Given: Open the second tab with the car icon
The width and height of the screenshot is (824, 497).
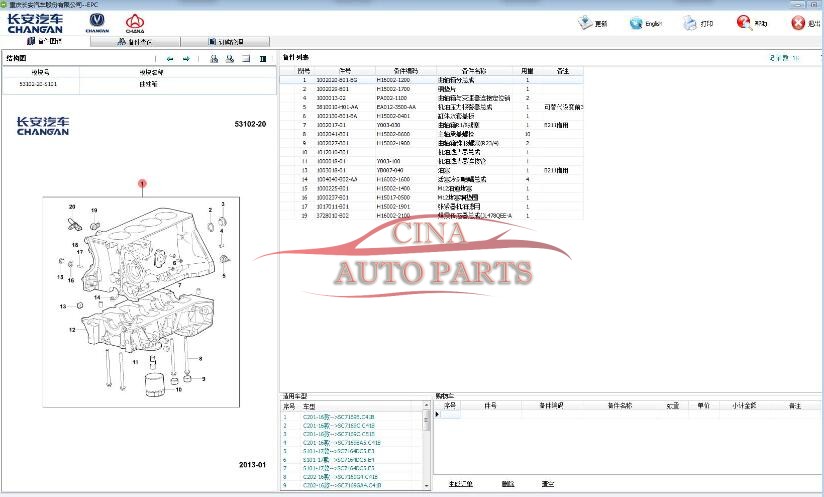Looking at the screenshot, I should coord(148,42).
